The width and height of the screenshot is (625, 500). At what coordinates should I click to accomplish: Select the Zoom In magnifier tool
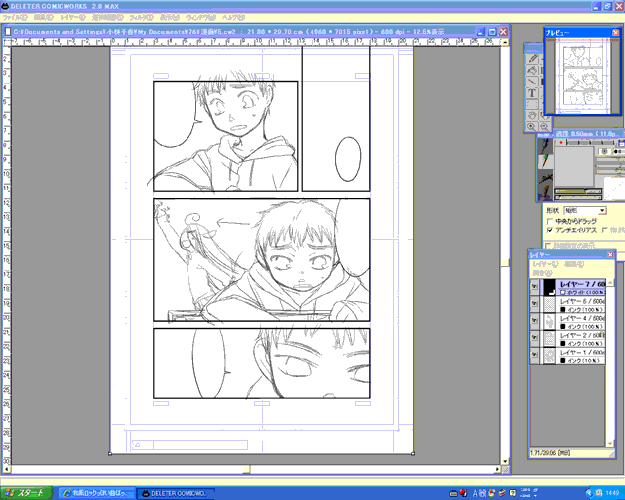531,127
